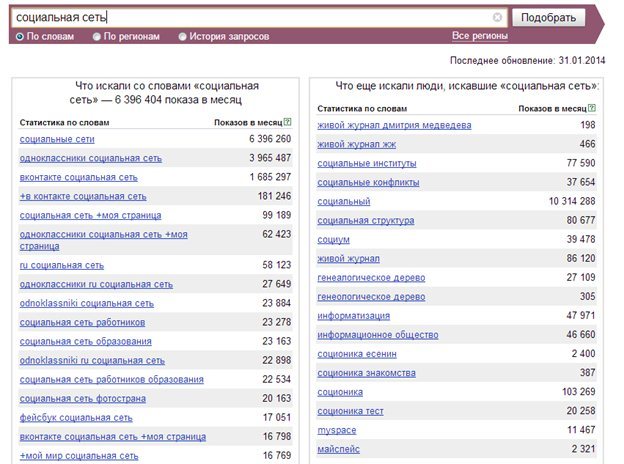Open 'ru социальная сеть' keyword link
Viewport: 624px width, 464px height.
click(x=62, y=265)
